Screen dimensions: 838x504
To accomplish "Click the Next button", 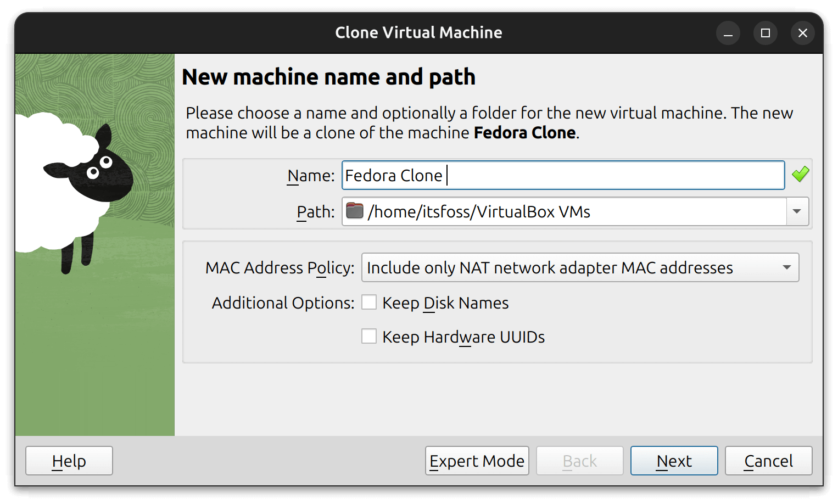I will coord(674,461).
